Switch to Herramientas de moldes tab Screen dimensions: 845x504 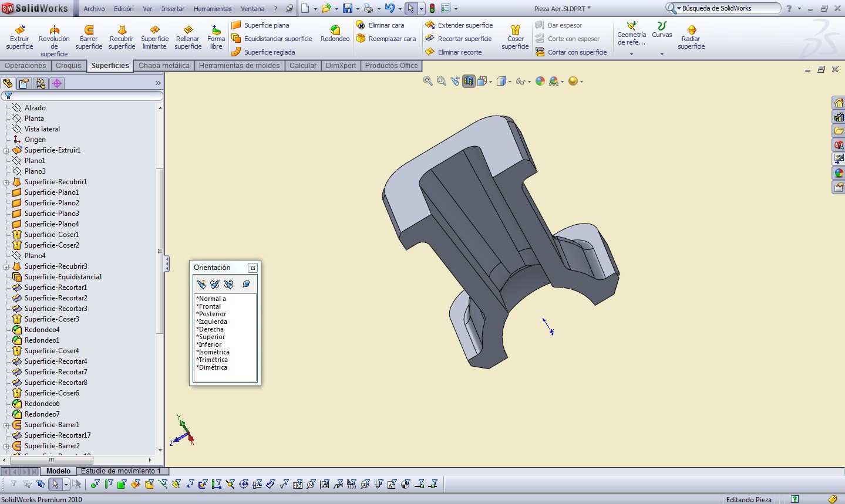point(239,66)
